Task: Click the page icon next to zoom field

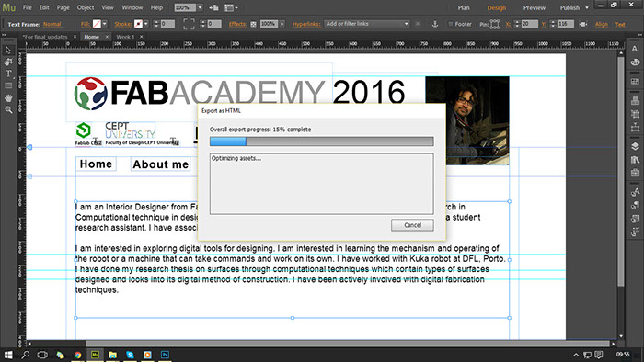Action: [213, 7]
